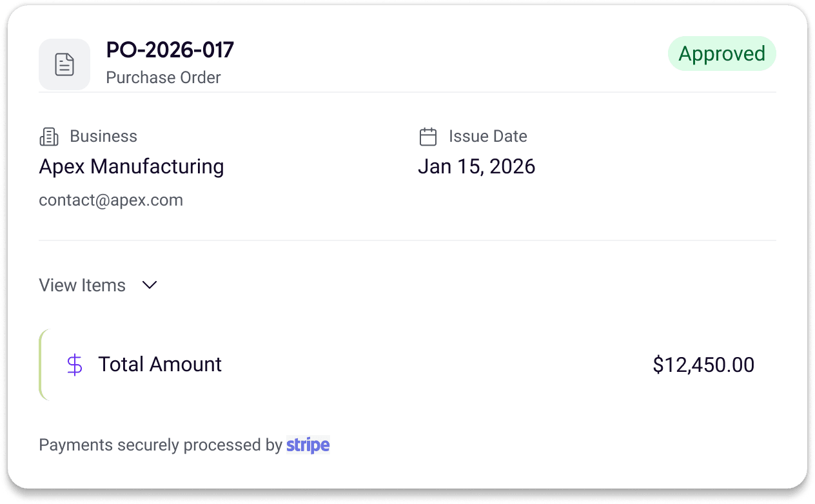Select the PO-2026-017 order title
The height and width of the screenshot is (504, 815).
coord(170,50)
